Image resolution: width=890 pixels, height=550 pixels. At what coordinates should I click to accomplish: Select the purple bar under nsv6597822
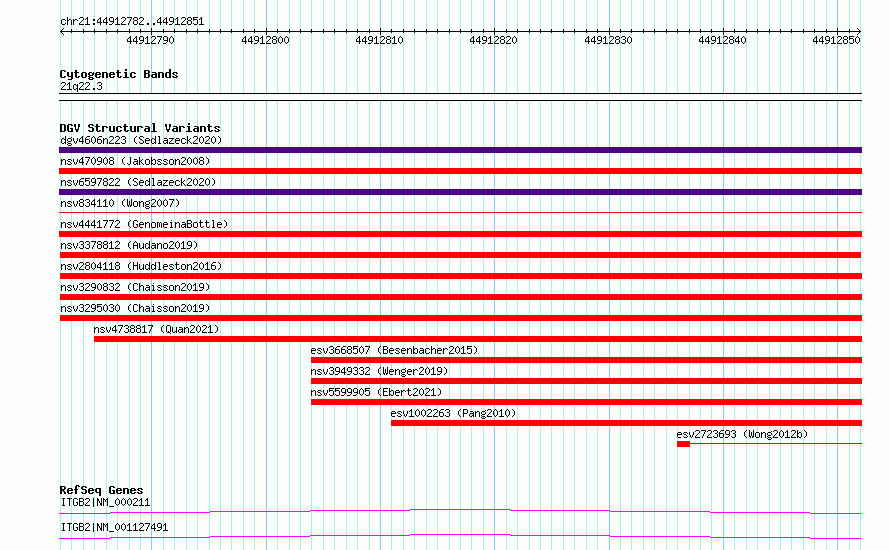click(x=460, y=192)
